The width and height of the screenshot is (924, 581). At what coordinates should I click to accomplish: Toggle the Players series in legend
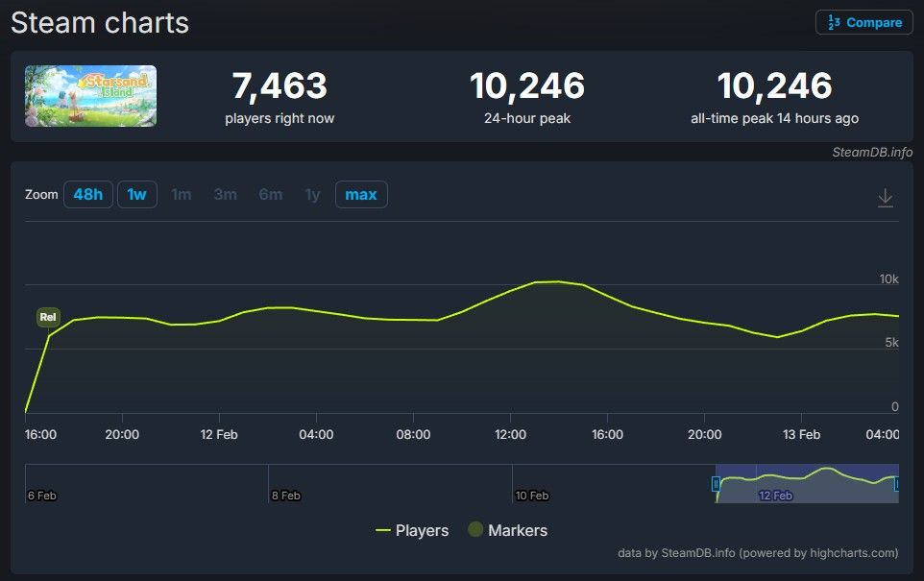coord(412,530)
